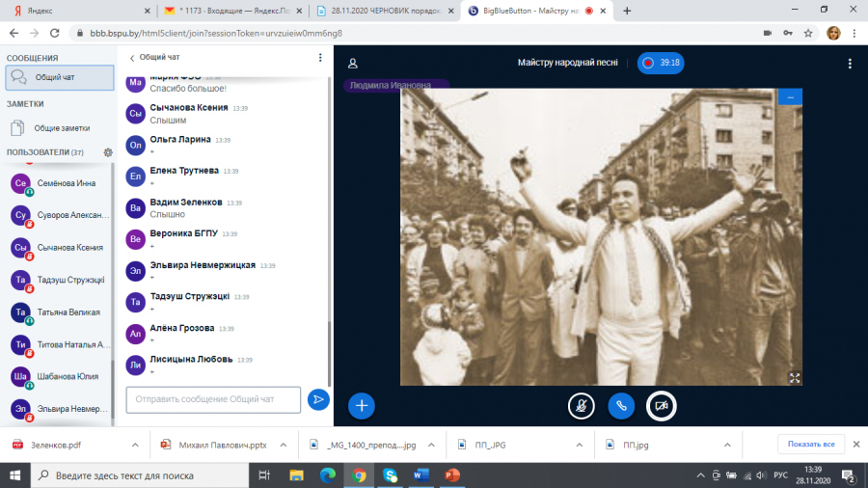Toggle the user list person icon
The width and height of the screenshot is (868, 488).
pos(353,63)
